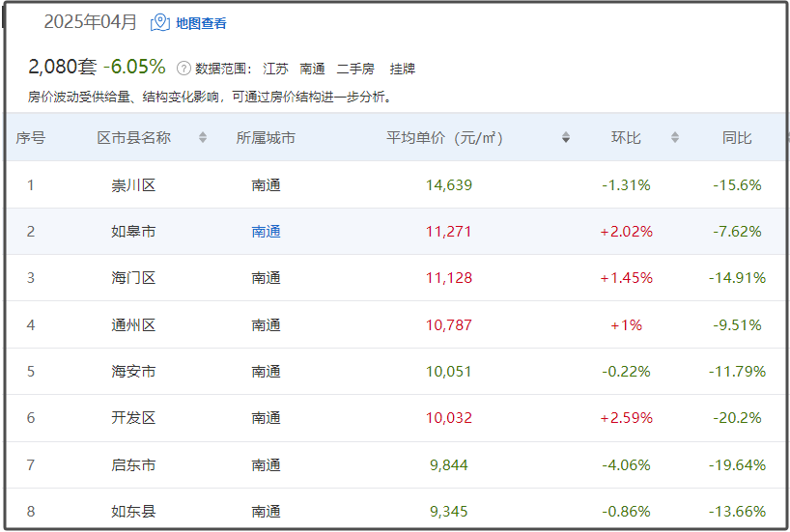Click price value 14,639
This screenshot has width=790, height=532.
449,185
